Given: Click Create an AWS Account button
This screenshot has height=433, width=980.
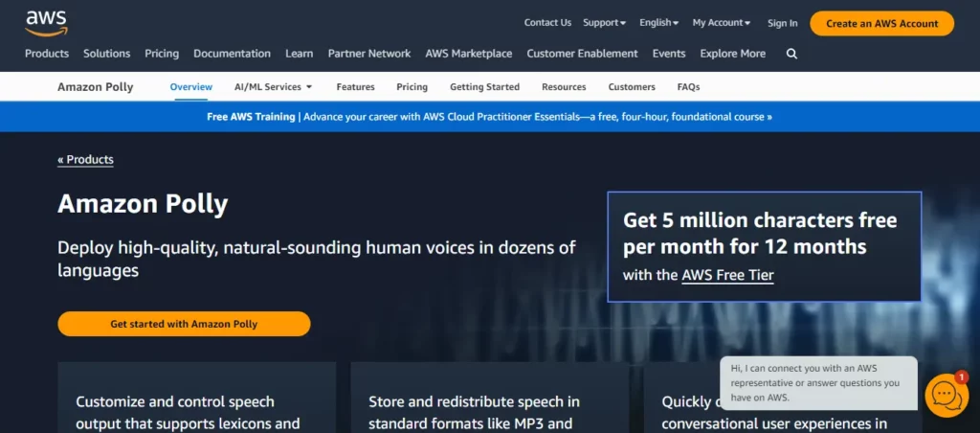Looking at the screenshot, I should click(881, 23).
